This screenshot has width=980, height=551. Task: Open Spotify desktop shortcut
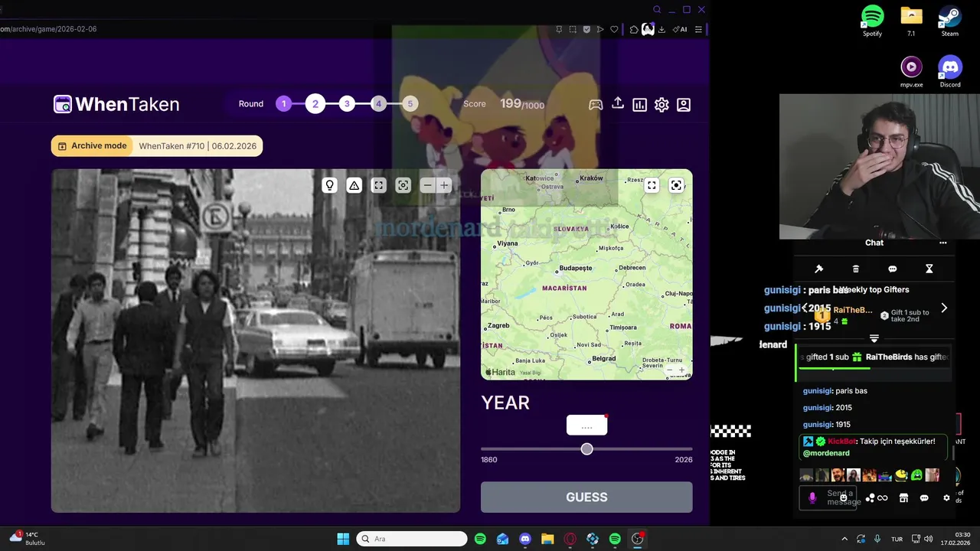(872, 21)
